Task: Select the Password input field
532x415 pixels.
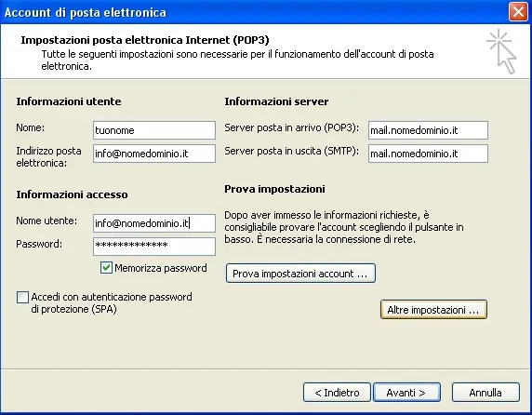Action: [154, 247]
